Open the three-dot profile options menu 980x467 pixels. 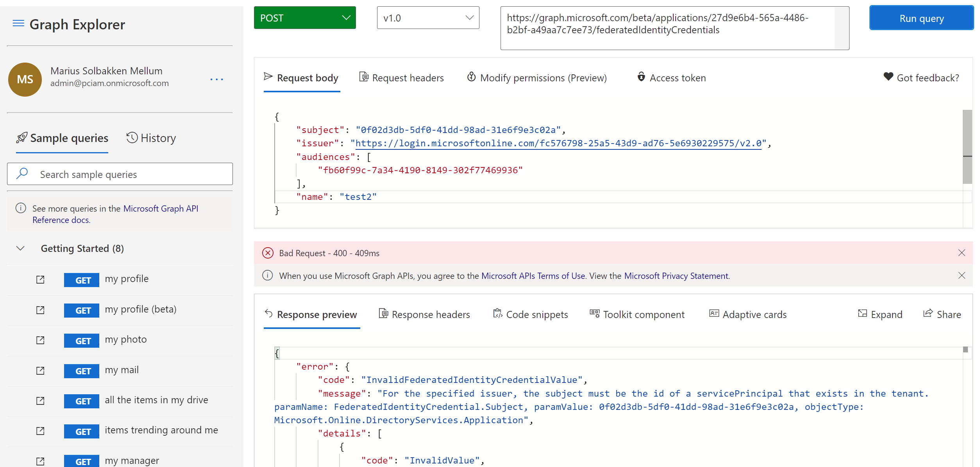click(x=216, y=79)
